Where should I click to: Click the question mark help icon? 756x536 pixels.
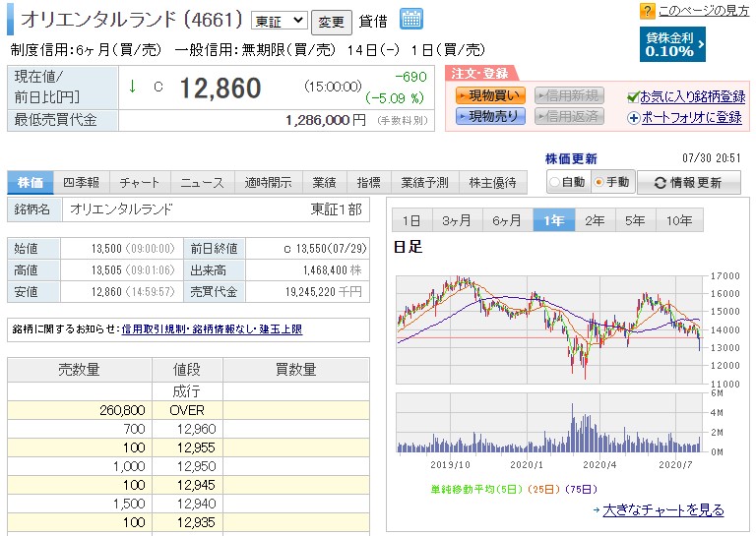pos(647,11)
